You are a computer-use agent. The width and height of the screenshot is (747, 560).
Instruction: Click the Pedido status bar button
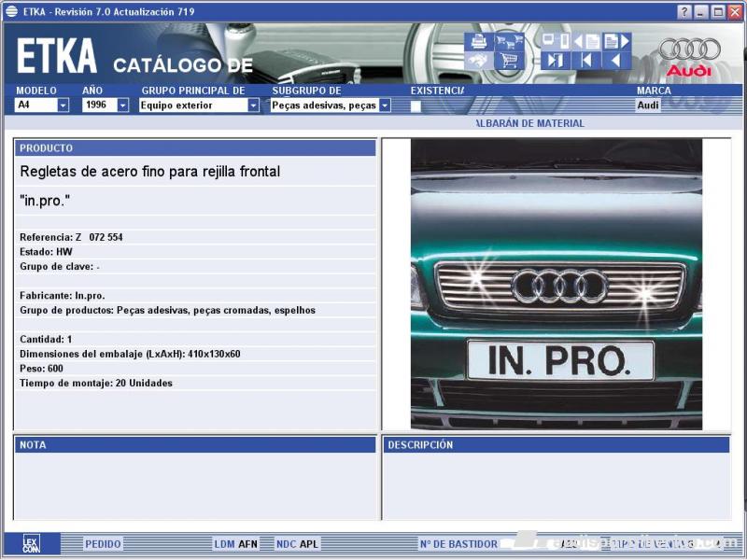click(x=103, y=544)
